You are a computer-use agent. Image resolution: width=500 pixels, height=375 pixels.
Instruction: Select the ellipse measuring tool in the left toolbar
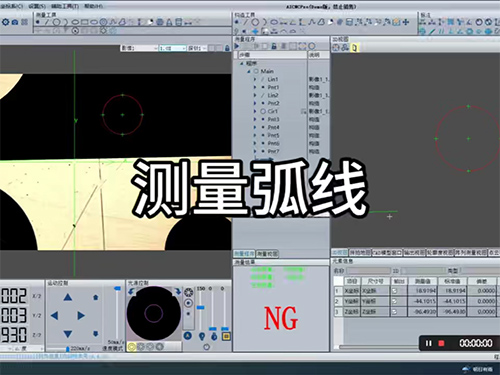click(x=76, y=22)
